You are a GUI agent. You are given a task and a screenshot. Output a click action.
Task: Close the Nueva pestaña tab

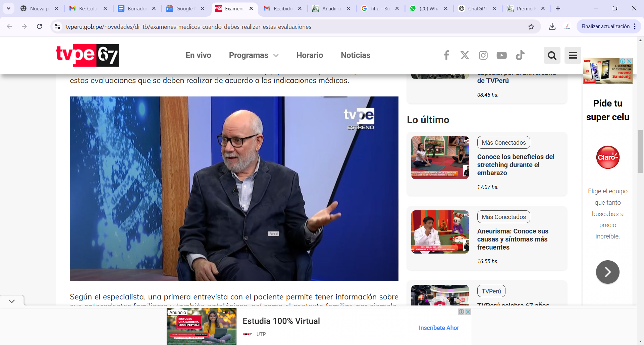click(57, 8)
